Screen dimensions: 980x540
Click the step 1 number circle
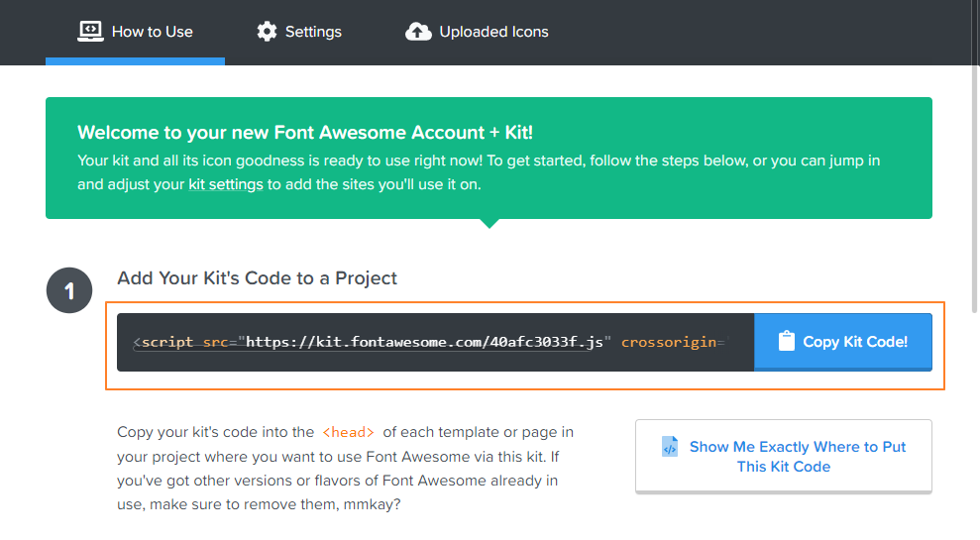(69, 290)
